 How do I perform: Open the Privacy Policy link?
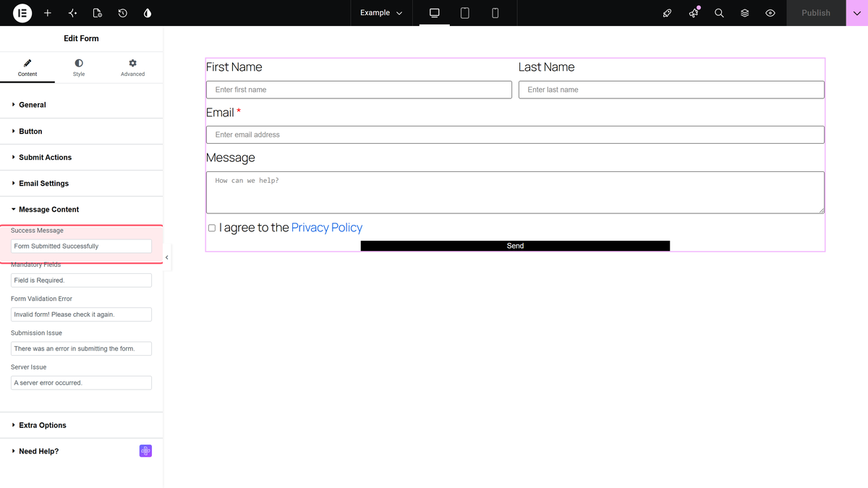[327, 228]
